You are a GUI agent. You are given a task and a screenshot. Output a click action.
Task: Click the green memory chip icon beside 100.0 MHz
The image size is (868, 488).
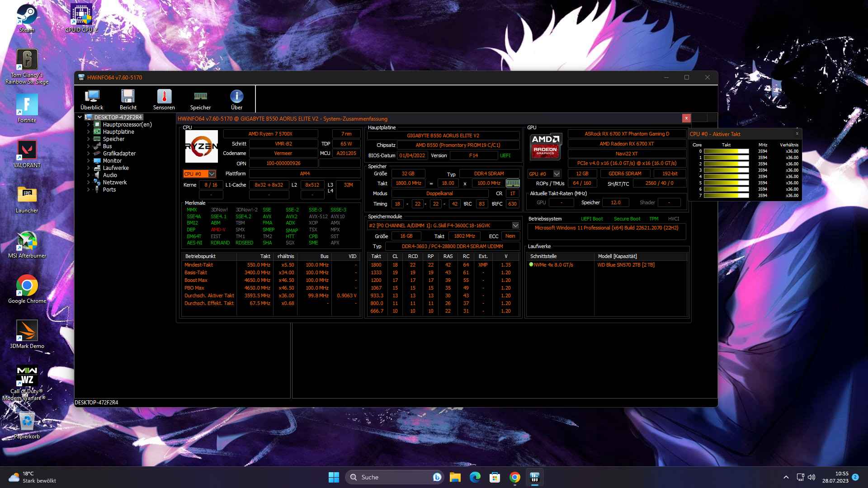click(513, 183)
